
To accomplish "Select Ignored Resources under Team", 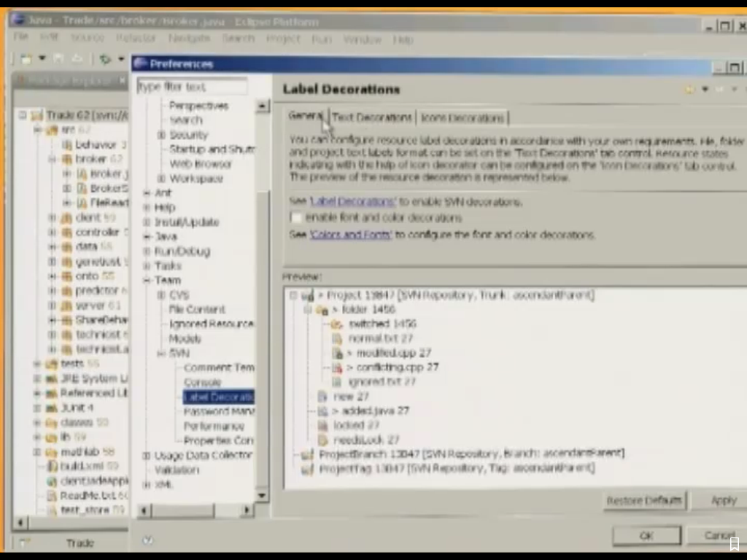I will tap(212, 324).
